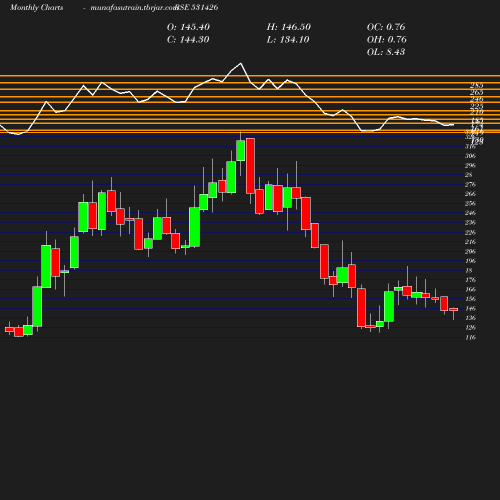This screenshot has height=500, width=500.
Task: Click price axis label "266"
Action: point(470,194)
